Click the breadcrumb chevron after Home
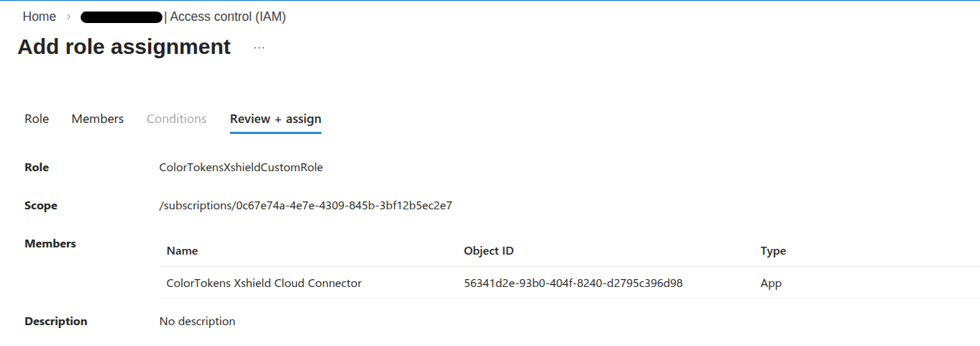The image size is (980, 346). (68, 17)
